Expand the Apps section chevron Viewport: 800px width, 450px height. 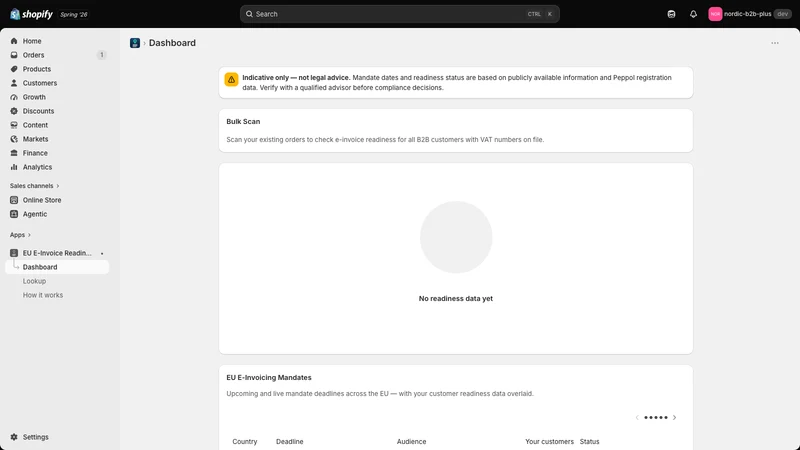(x=29, y=235)
